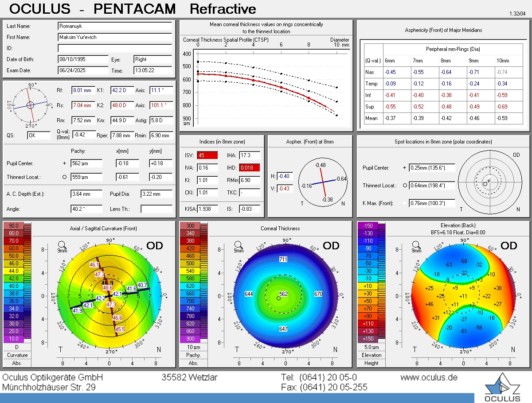532x403 pixels.
Task: Click the Height label under the elevation color scale
Action: click(372, 363)
